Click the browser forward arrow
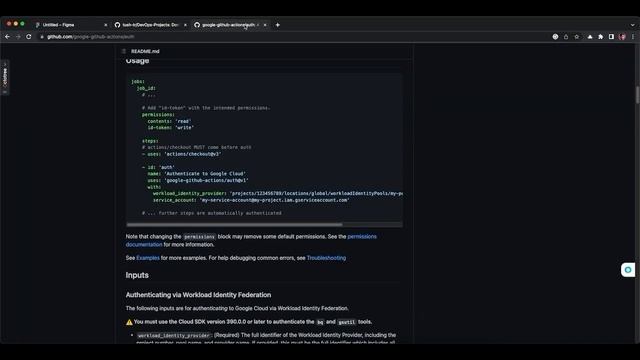Screen dimensions: 640x360 point(18,37)
